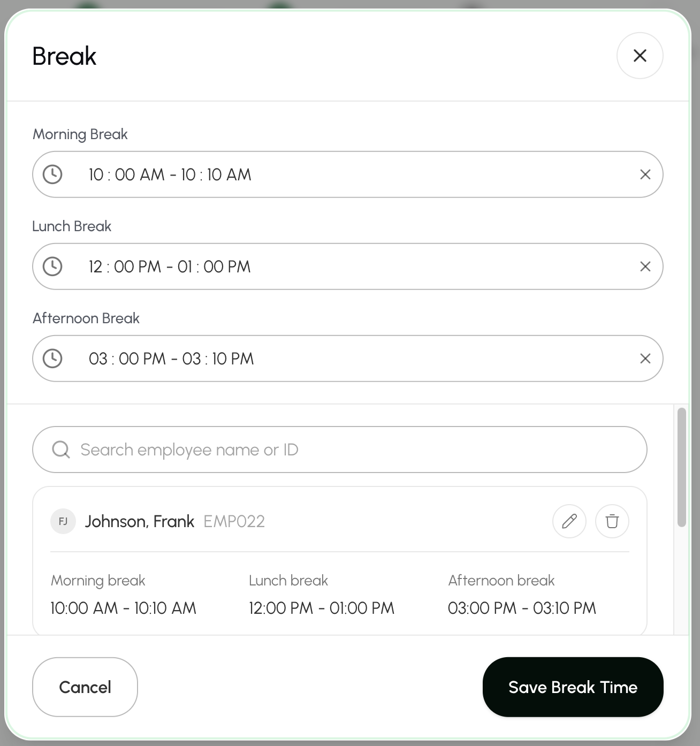Clear the Lunch Break time range
The width and height of the screenshot is (700, 746).
point(645,267)
